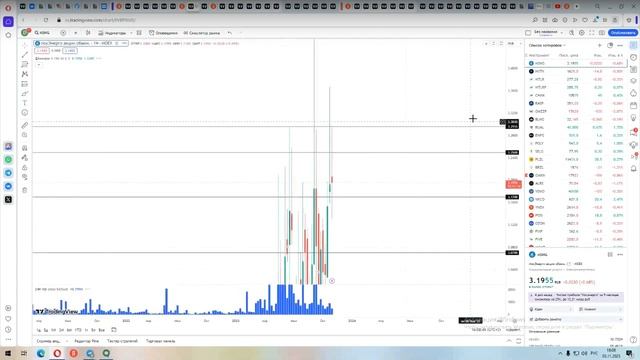Toggle magnet mode in drawing toolbar
The height and width of the screenshot is (360, 640).
(x=25, y=148)
